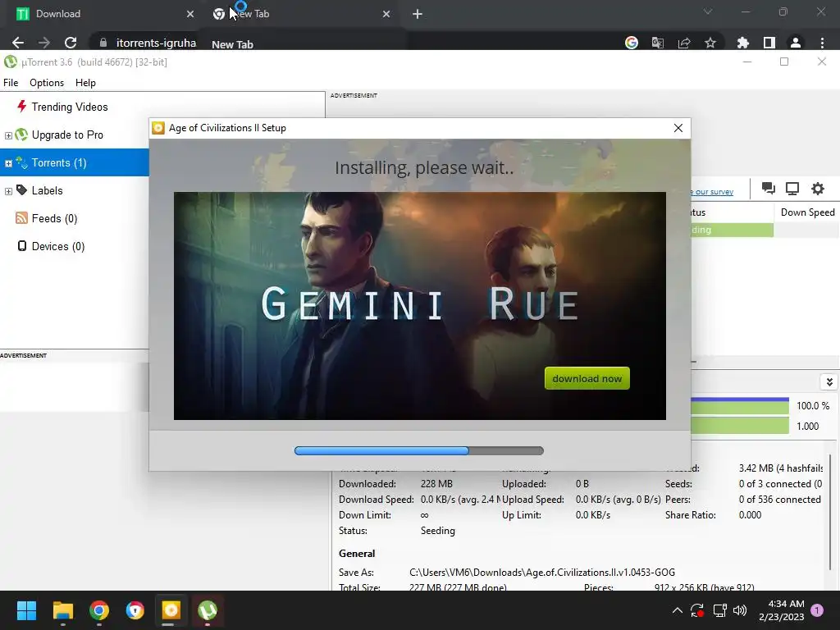The image size is (840, 630).
Task: Open the uTorrent Help menu
Action: click(85, 83)
